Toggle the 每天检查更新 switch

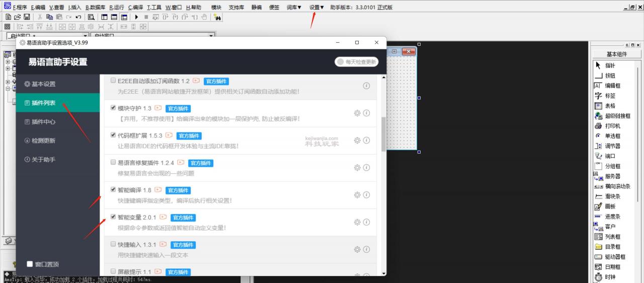pos(356,62)
